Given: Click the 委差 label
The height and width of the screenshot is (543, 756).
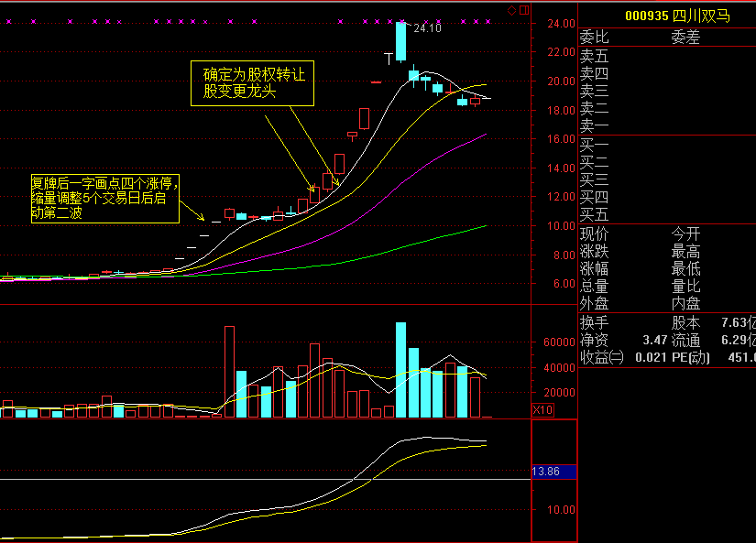Looking at the screenshot, I should coord(685,38).
